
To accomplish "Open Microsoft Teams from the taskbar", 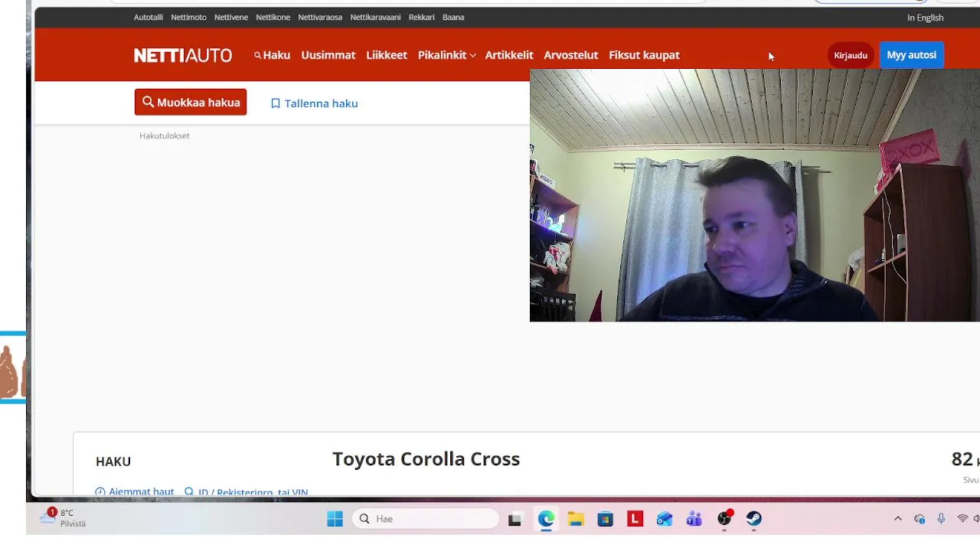I will [x=694, y=519].
